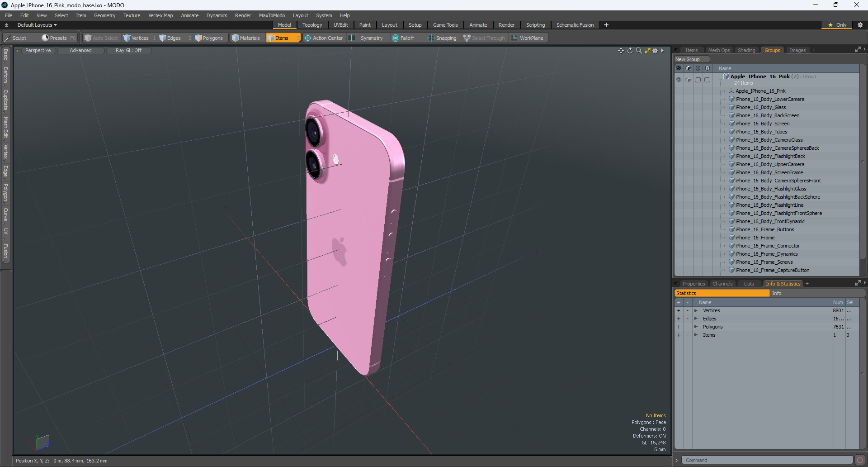This screenshot has width=868, height=467.
Task: Click the Statistics section header
Action: coord(722,293)
